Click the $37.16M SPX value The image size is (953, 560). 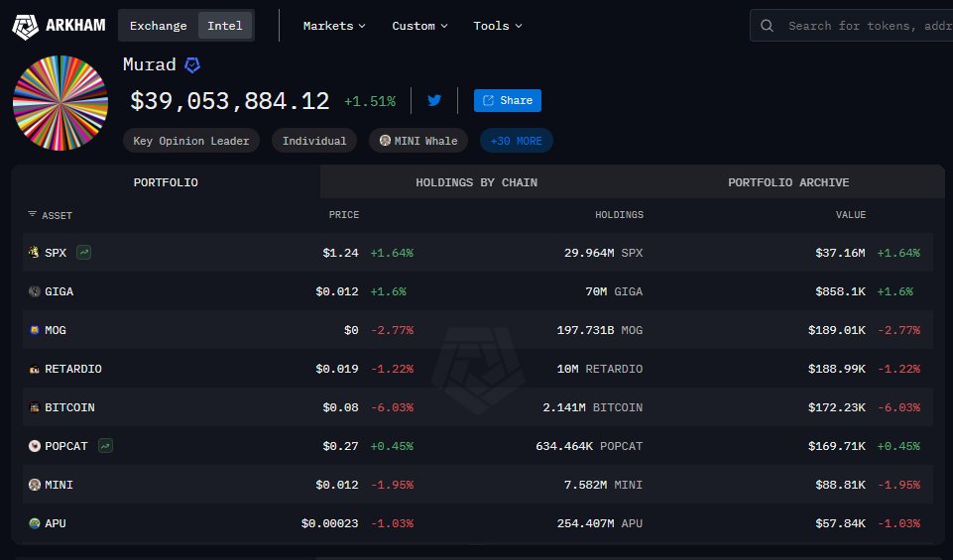(x=840, y=253)
